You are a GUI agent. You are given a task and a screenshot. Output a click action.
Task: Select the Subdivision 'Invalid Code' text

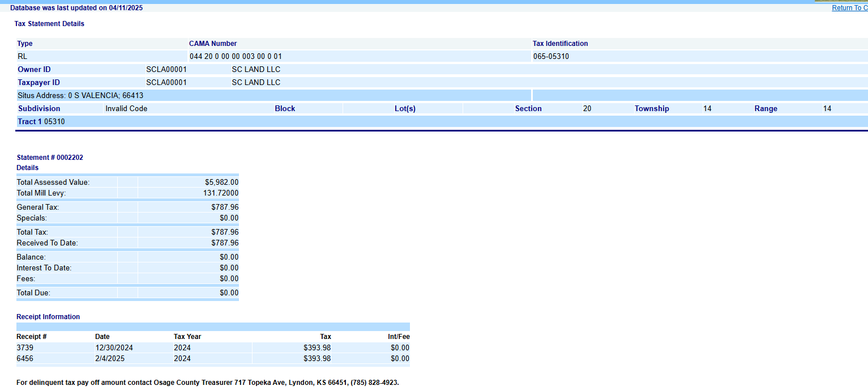(x=126, y=109)
